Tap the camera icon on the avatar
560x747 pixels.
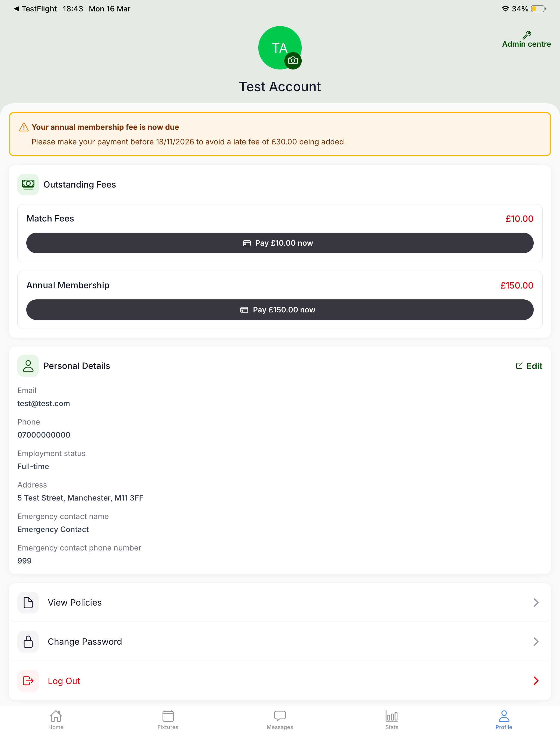click(x=293, y=61)
